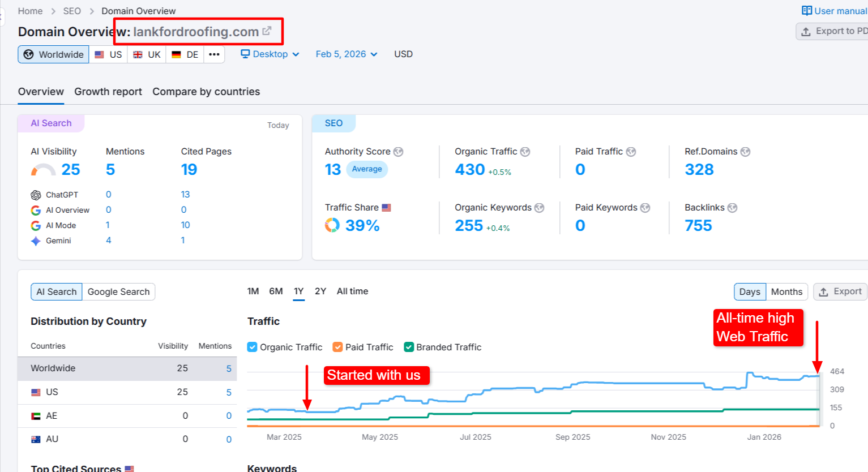Open the Desktop device dropdown

point(270,54)
